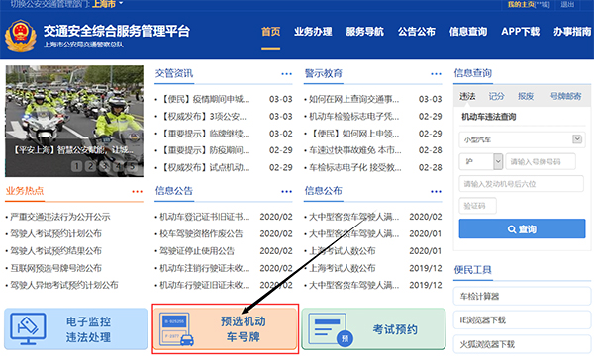594x364 pixels.
Task: Open 机动车检验标志电子凭 article
Action: pos(353,116)
